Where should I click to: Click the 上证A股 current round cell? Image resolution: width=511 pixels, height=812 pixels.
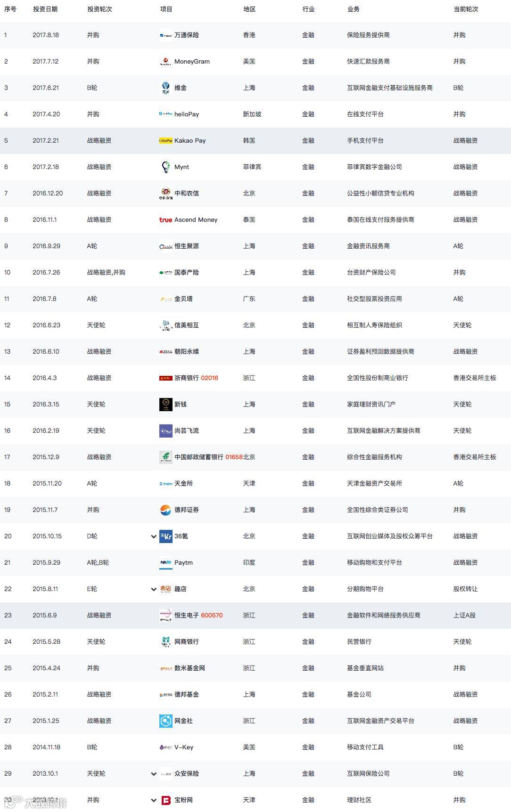(x=464, y=616)
